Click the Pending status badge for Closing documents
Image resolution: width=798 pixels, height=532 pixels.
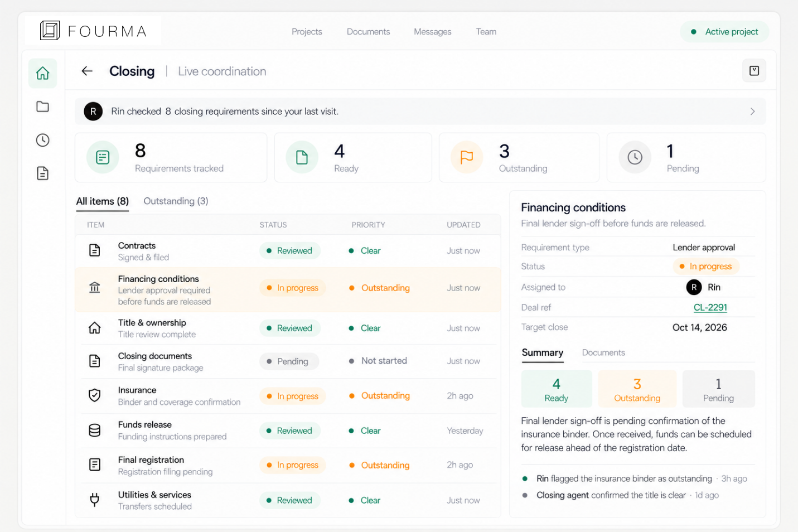click(289, 361)
